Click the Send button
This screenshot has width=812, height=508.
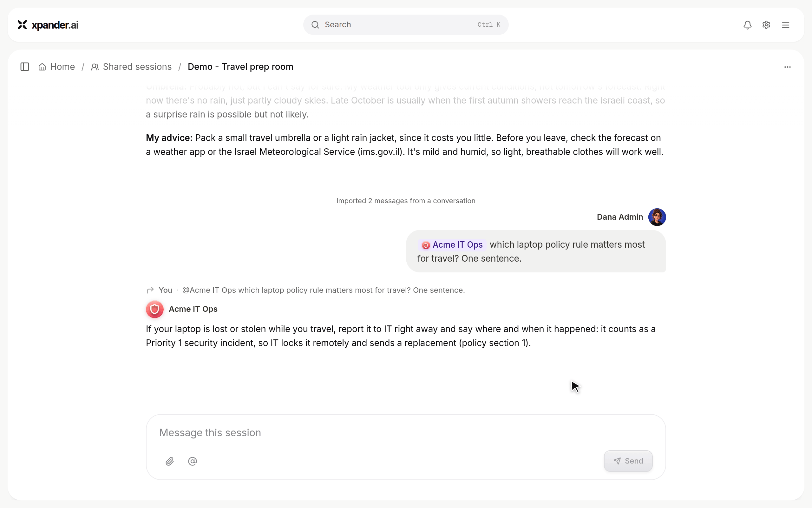tap(628, 461)
